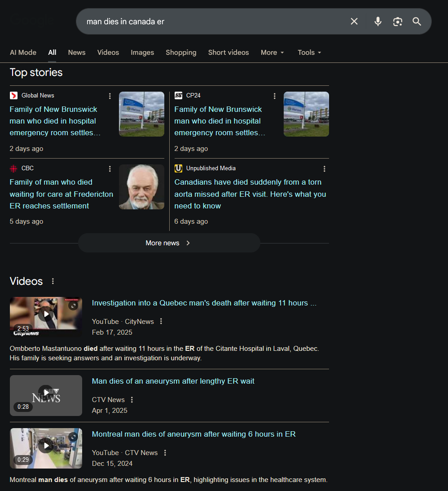Image resolution: width=448 pixels, height=491 pixels.
Task: Click the CP24 hospital sign thumbnail
Action: coord(306,114)
